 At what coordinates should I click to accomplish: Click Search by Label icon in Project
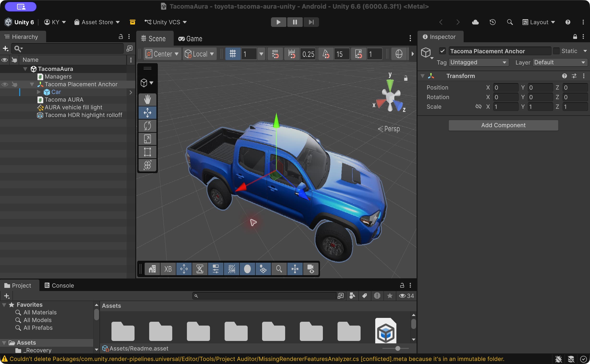[x=365, y=296]
